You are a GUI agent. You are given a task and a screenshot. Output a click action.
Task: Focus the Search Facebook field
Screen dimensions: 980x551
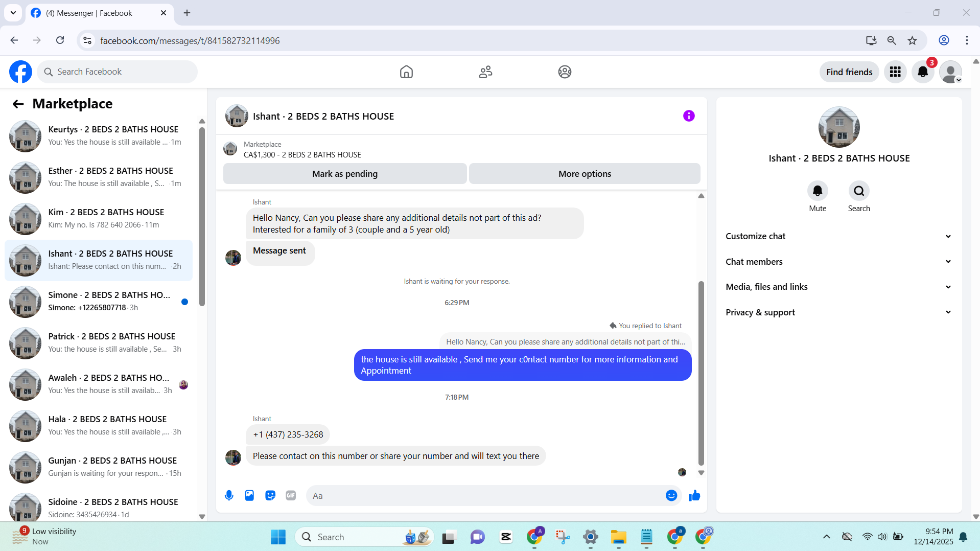(x=117, y=72)
